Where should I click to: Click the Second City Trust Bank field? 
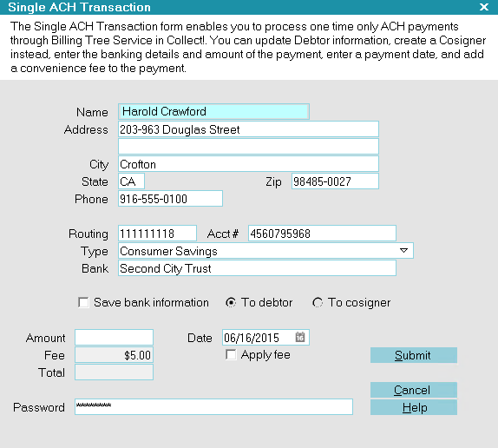point(257,268)
